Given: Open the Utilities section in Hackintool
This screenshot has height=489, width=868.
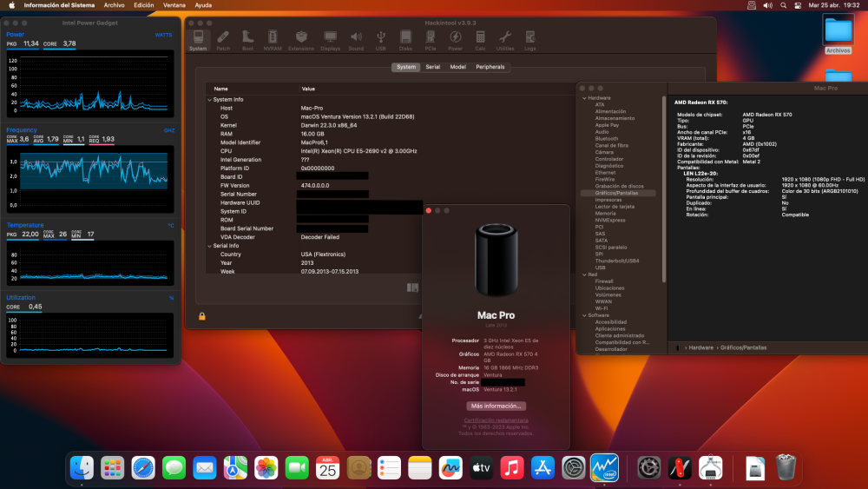Looking at the screenshot, I should [505, 41].
